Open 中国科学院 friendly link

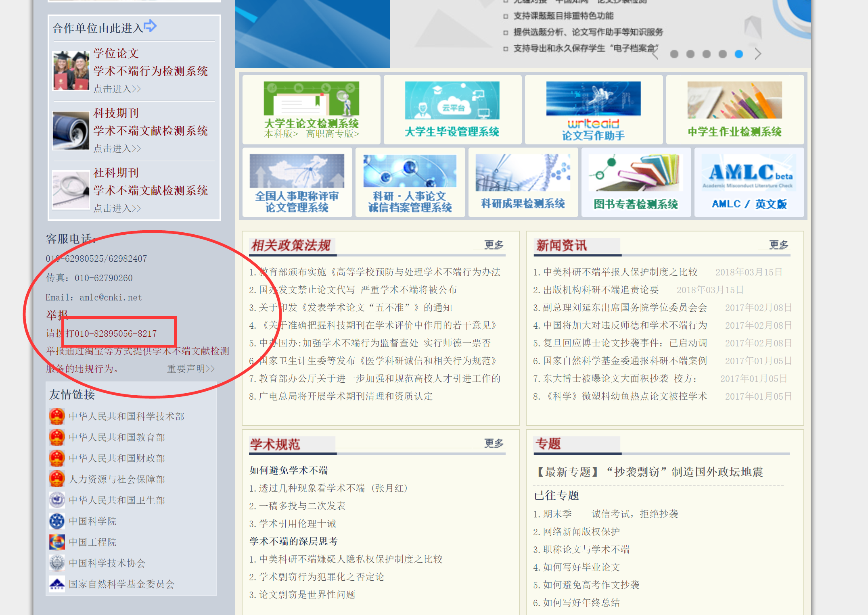pyautogui.click(x=92, y=521)
